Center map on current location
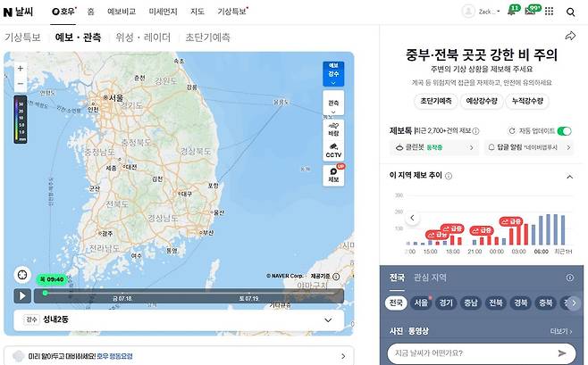Screen dimensions: 588x365 tap(22, 275)
